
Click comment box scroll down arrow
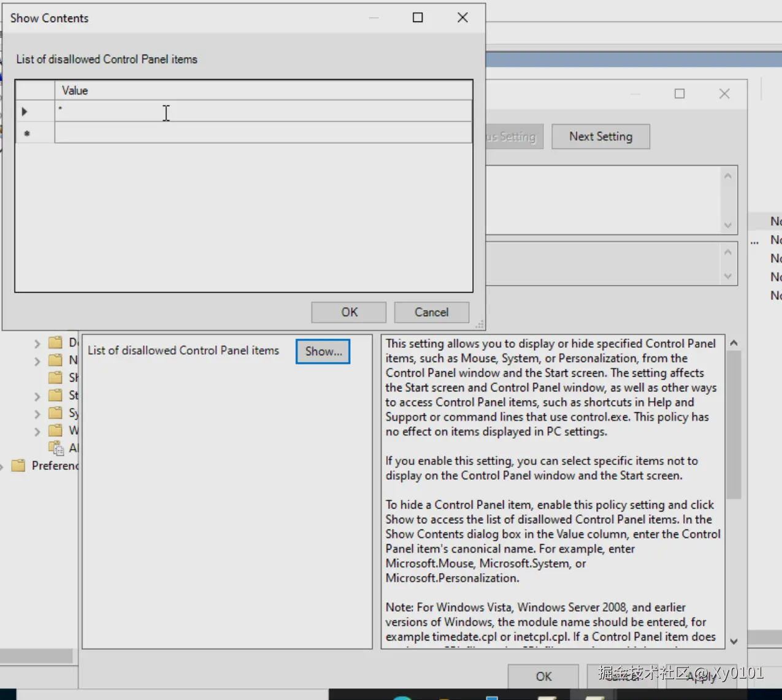pyautogui.click(x=728, y=225)
